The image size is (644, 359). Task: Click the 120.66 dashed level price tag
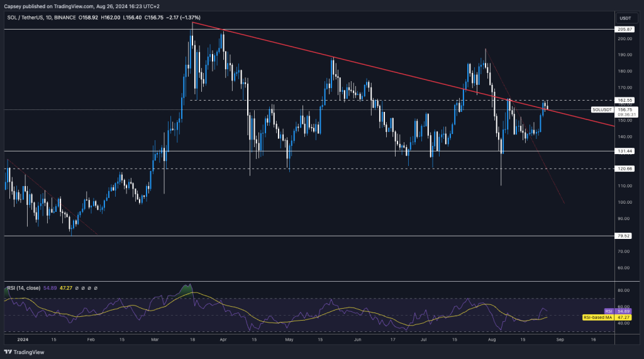coord(625,168)
